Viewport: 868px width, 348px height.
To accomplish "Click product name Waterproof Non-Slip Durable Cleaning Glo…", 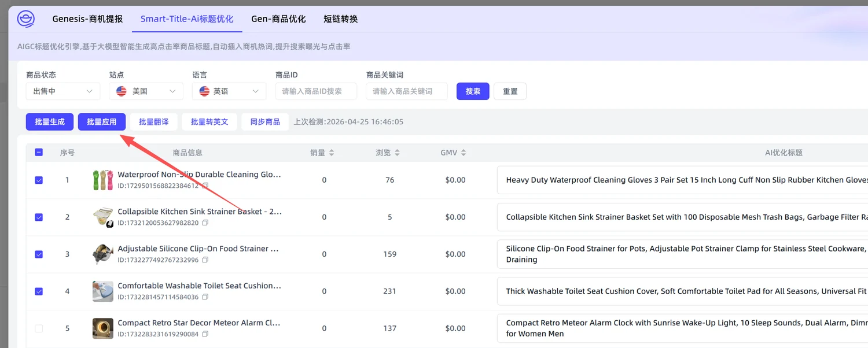I will 200,175.
